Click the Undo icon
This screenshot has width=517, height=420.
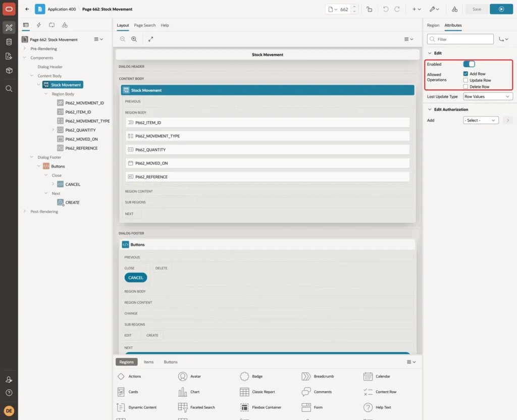385,9
